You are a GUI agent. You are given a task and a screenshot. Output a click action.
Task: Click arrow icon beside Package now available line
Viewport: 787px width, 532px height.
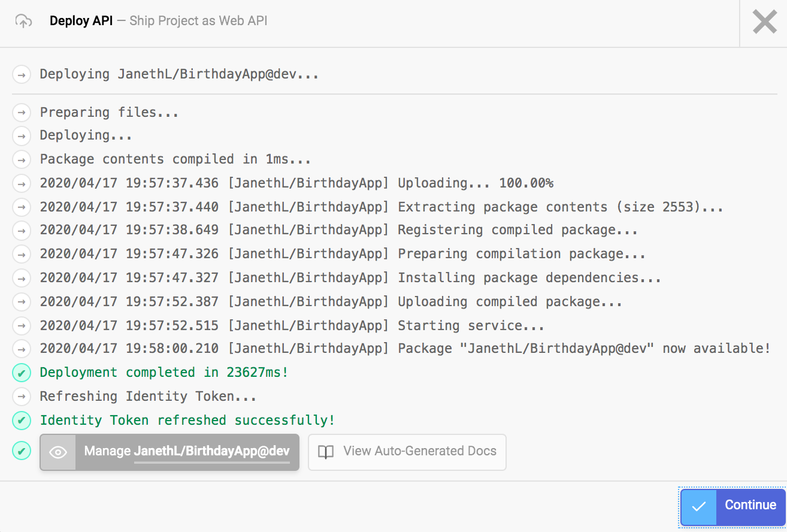(x=22, y=348)
